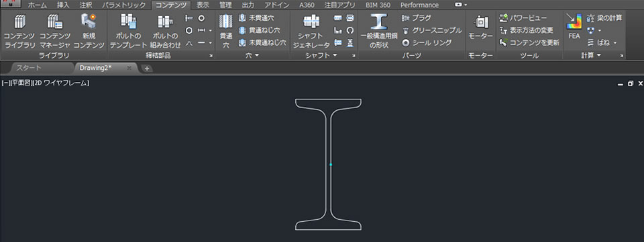Image resolution: width=644 pixels, height=242 pixels.
Task: Switch to the 注釈 ribbon tab
Action: 86,5
